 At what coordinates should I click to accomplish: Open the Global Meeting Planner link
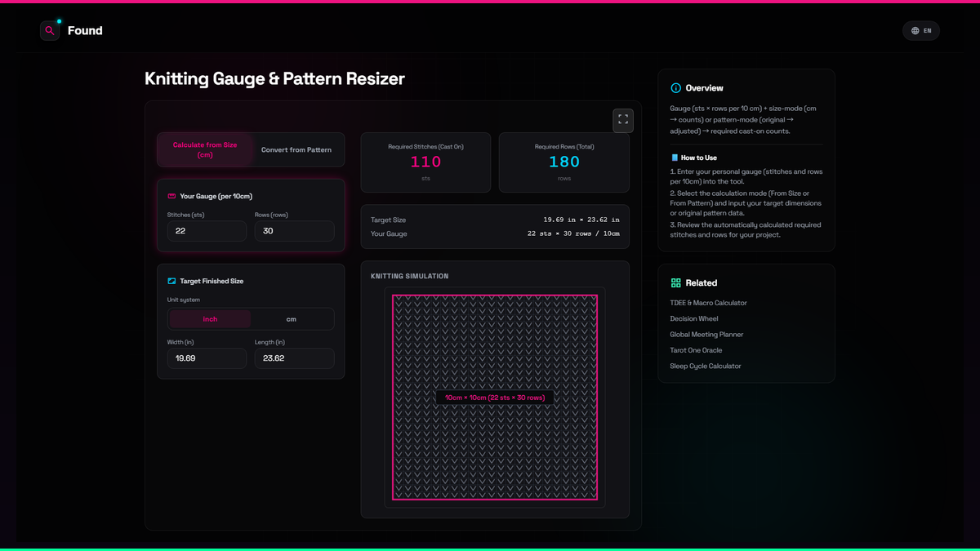coord(706,335)
